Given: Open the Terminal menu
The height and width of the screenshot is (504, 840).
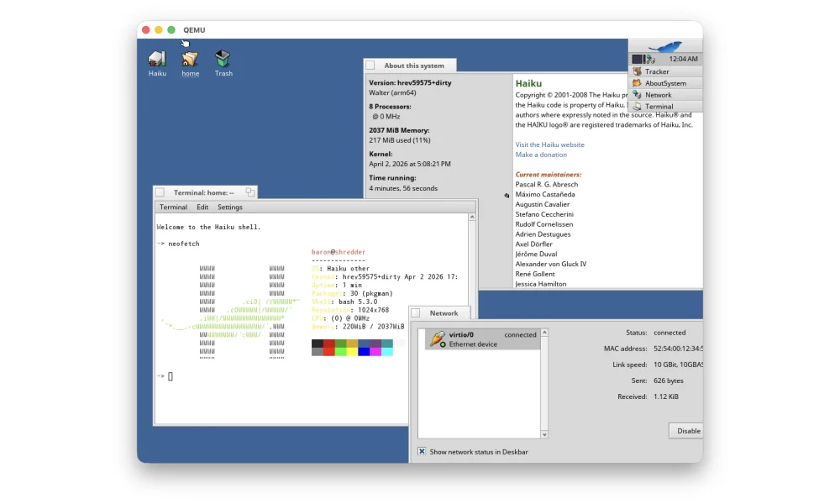Looking at the screenshot, I should point(173,207).
